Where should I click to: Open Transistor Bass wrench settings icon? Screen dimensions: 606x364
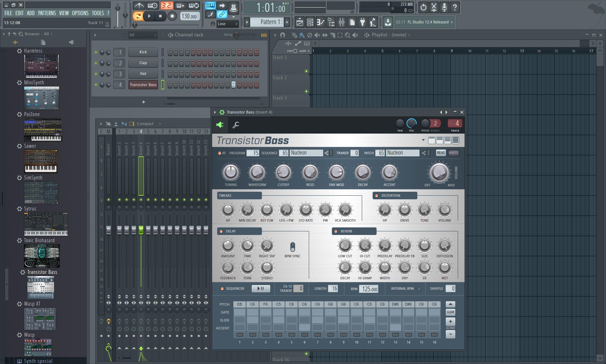236,125
